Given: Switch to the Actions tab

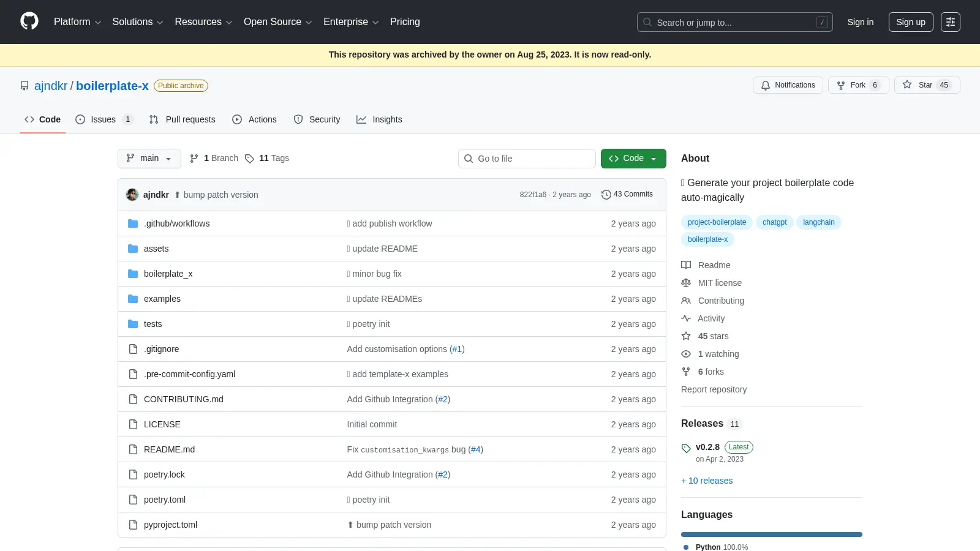Looking at the screenshot, I should point(254,119).
